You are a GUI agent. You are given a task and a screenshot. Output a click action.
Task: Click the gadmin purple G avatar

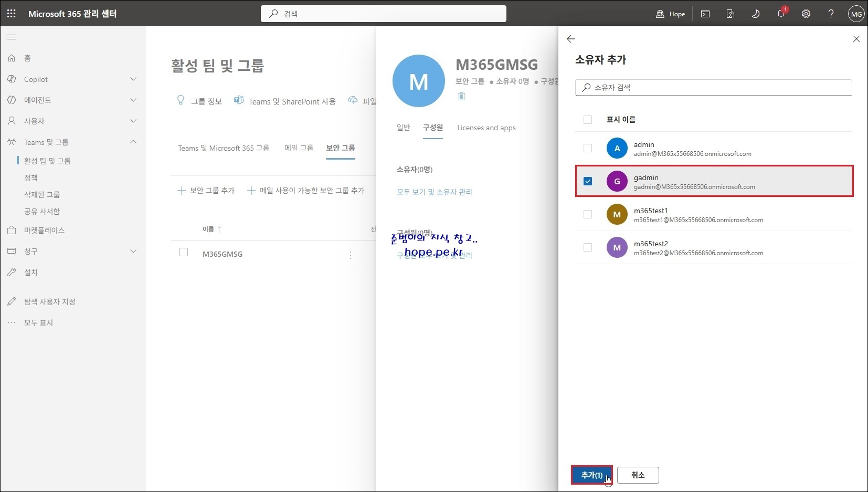pyautogui.click(x=617, y=181)
